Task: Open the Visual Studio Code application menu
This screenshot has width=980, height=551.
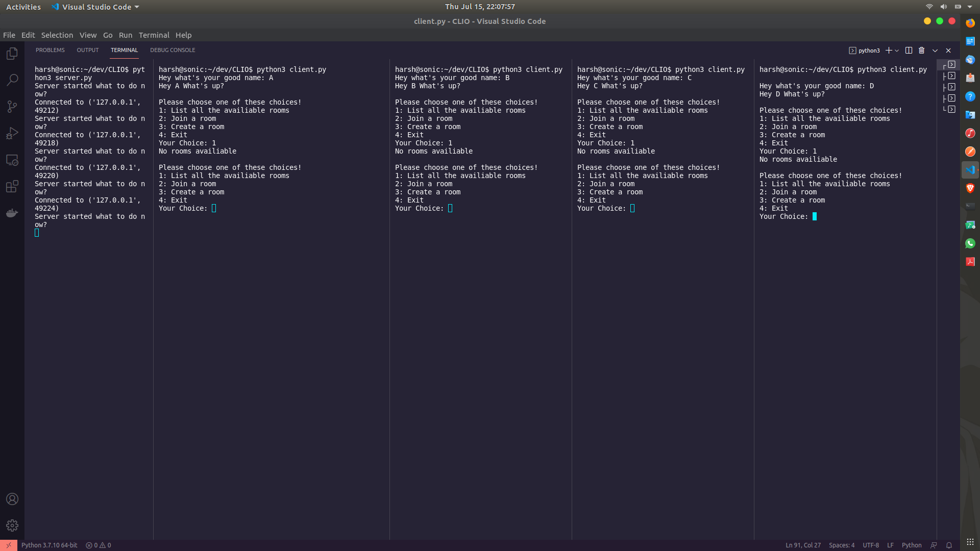Action: pyautogui.click(x=95, y=7)
